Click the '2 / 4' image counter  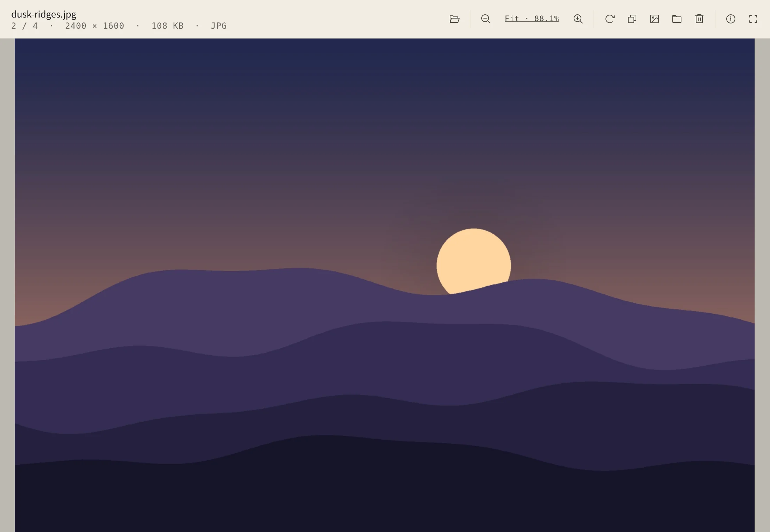coord(24,26)
